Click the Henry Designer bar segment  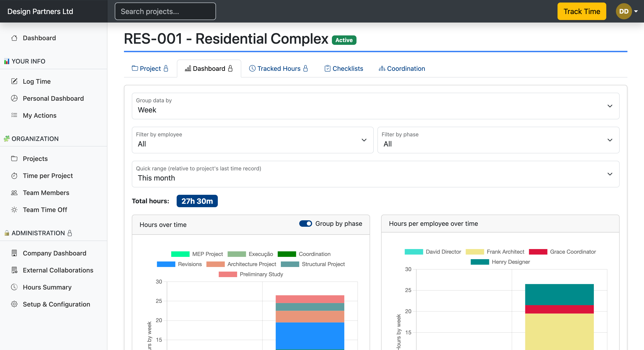click(559, 295)
